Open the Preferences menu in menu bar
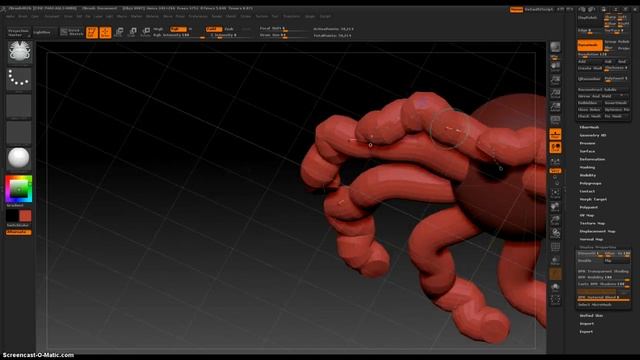Screen dimensions: 640x360 [x=198, y=16]
